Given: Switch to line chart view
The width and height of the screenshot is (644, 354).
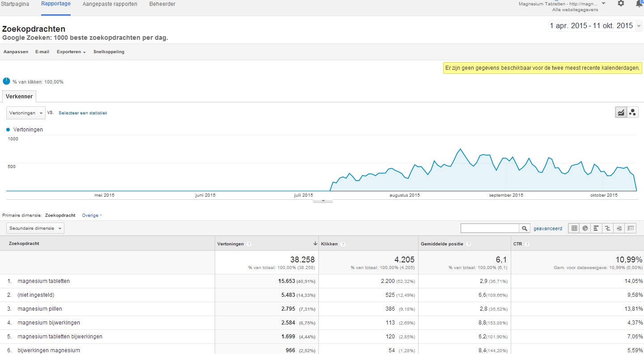Looking at the screenshot, I should click(x=621, y=112).
